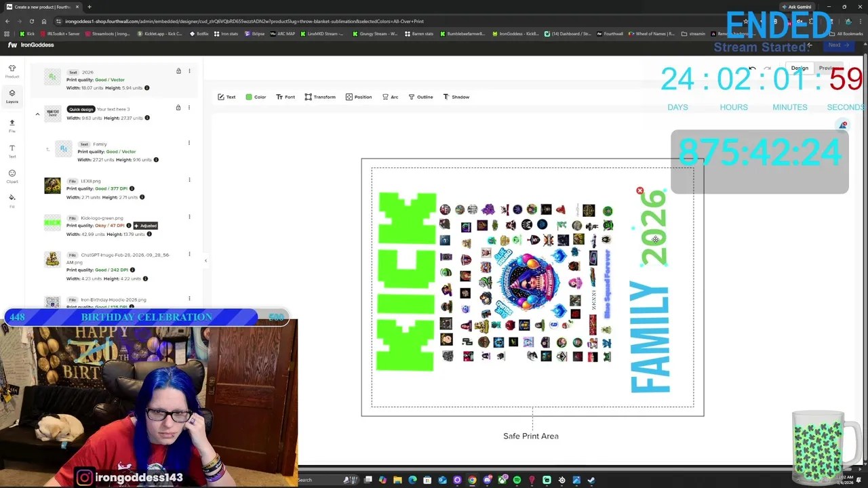
Task: Open the Position toolbar option
Action: click(359, 97)
